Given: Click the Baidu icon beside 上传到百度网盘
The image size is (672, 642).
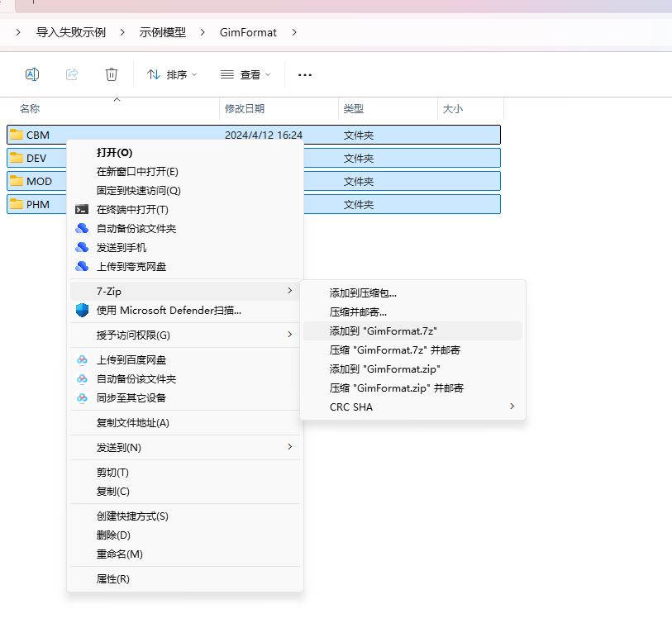Looking at the screenshot, I should click(x=82, y=360).
